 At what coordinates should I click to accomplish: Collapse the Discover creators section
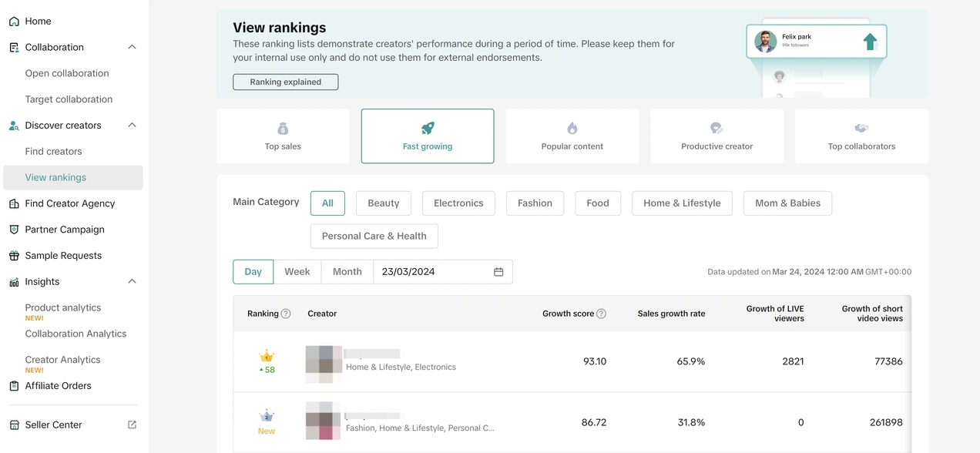(x=132, y=125)
